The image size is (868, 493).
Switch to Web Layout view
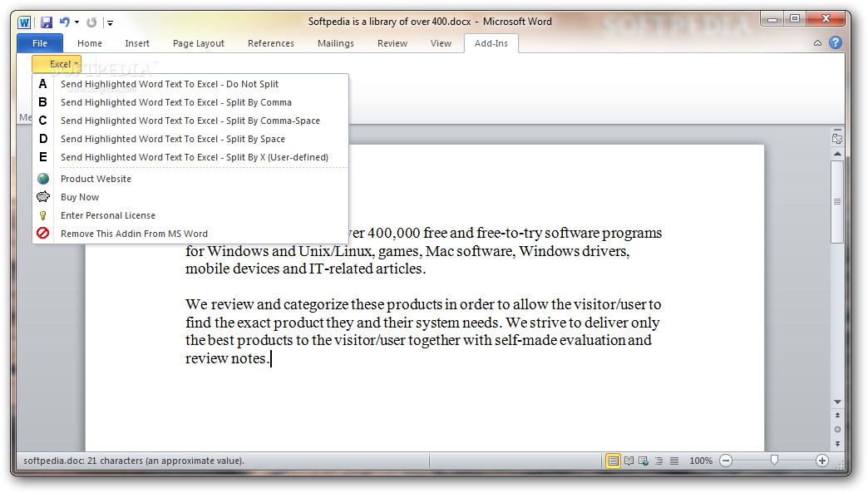click(644, 461)
